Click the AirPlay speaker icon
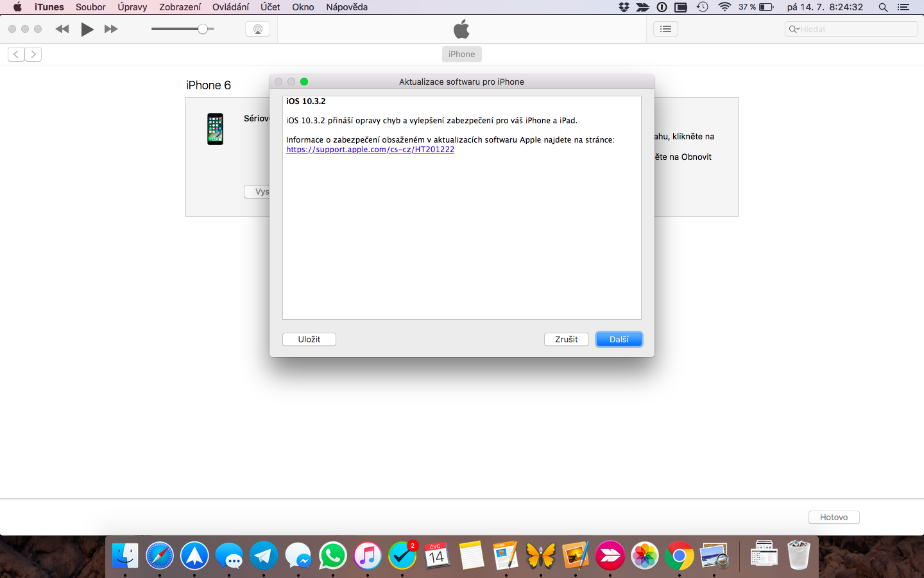This screenshot has height=578, width=924. pyautogui.click(x=257, y=28)
